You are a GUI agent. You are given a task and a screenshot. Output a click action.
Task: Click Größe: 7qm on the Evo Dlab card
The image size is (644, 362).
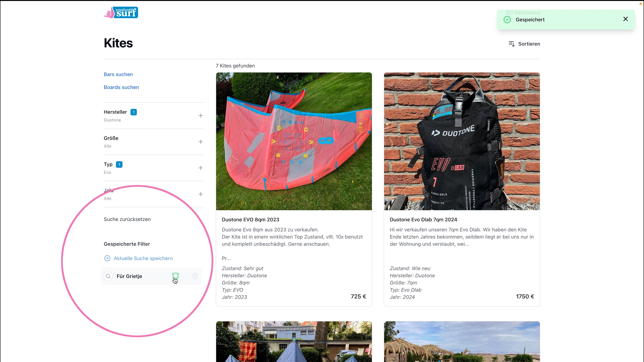click(x=404, y=283)
